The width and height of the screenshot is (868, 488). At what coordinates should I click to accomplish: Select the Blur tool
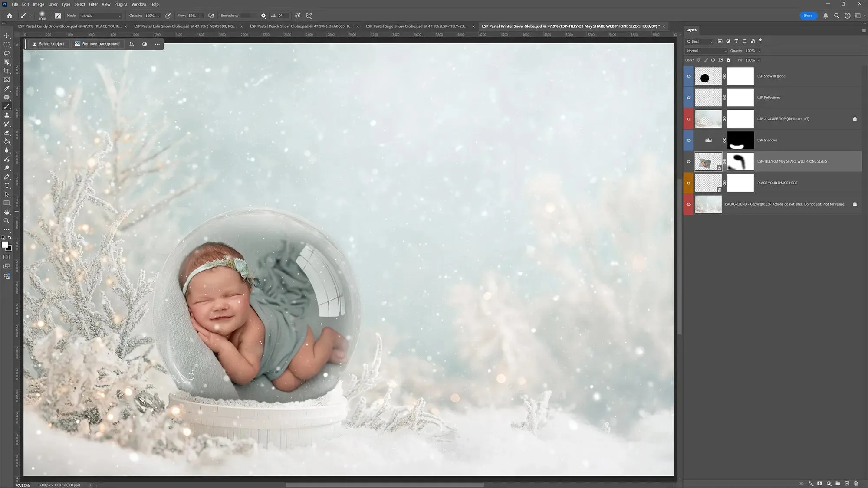[x=7, y=151]
